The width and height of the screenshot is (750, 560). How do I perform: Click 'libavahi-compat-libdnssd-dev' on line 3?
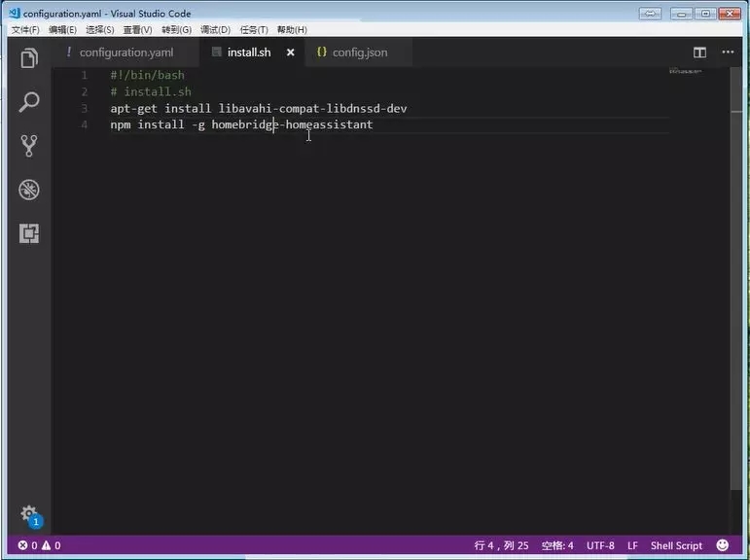pyautogui.click(x=313, y=109)
